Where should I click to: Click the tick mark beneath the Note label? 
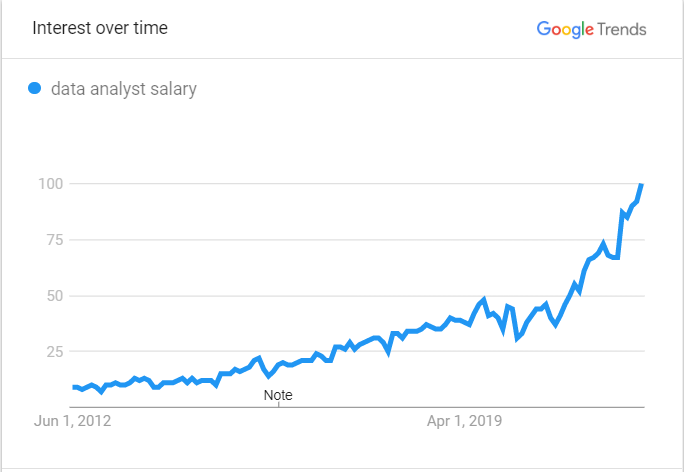pos(279,404)
